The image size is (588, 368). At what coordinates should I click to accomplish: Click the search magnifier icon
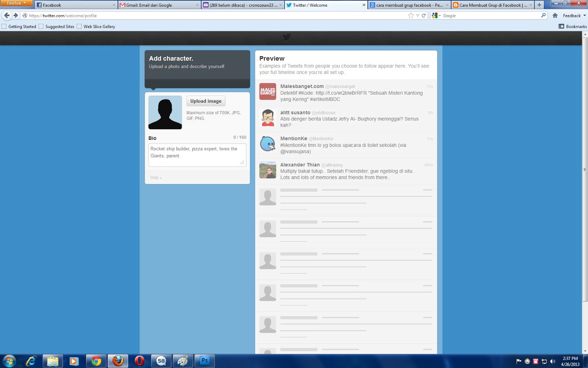pos(544,15)
